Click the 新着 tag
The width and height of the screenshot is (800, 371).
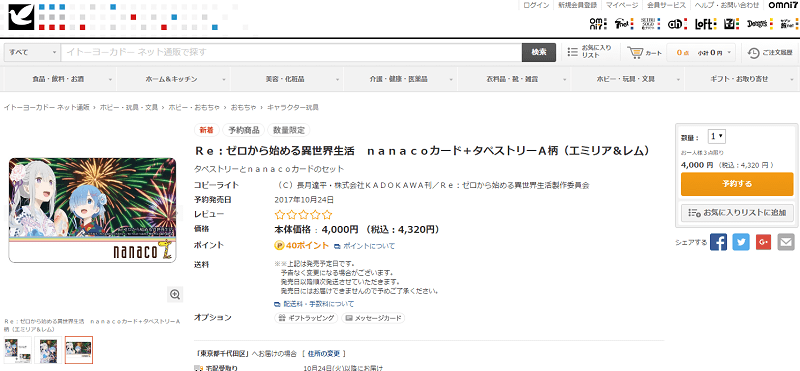coord(206,130)
